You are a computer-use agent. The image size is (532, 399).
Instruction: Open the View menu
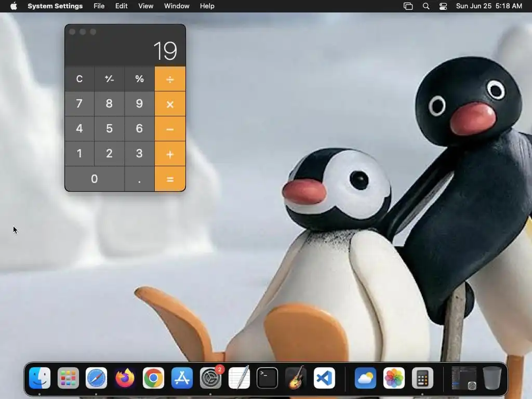coord(146,6)
